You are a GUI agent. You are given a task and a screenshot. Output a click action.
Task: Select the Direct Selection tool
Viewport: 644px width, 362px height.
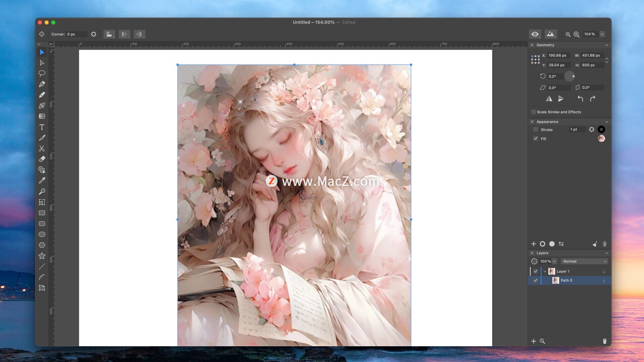tap(42, 63)
